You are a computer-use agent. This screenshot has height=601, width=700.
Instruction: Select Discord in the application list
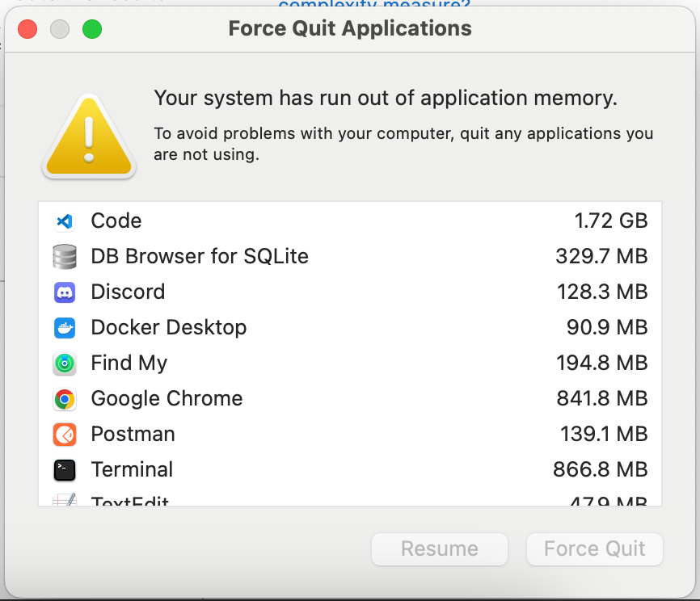click(x=128, y=292)
